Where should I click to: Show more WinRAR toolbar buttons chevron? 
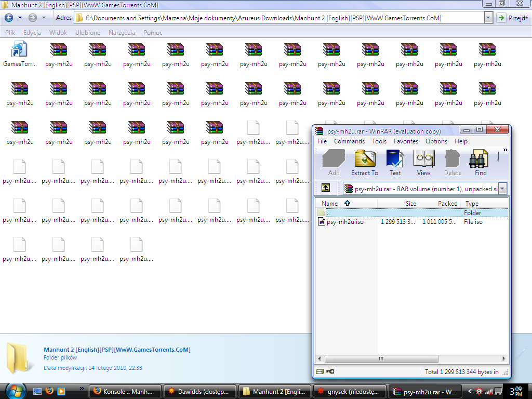(x=505, y=151)
